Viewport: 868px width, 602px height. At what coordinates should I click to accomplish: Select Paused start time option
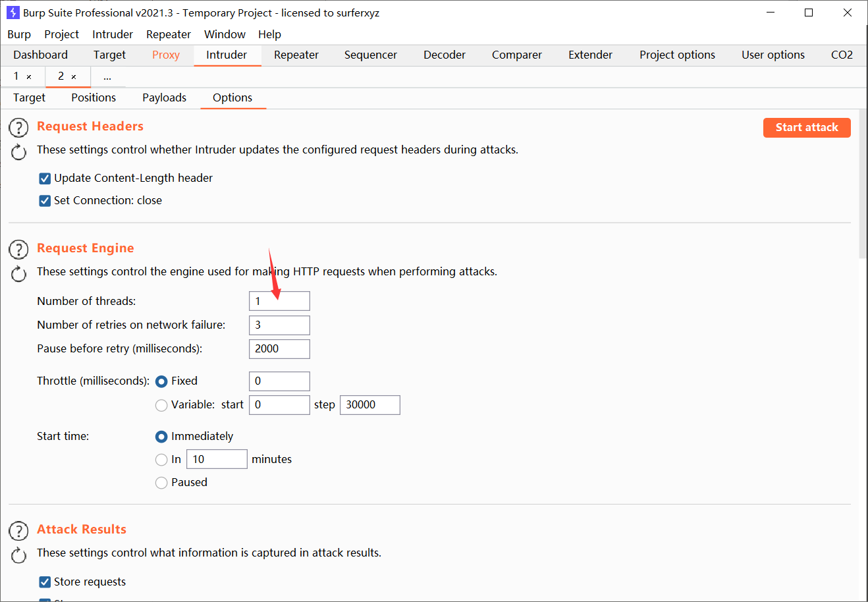pos(161,483)
